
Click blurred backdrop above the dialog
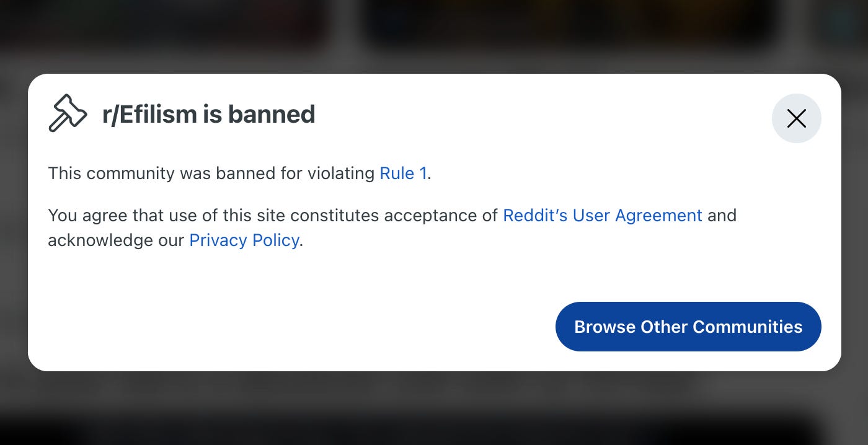pos(434,37)
